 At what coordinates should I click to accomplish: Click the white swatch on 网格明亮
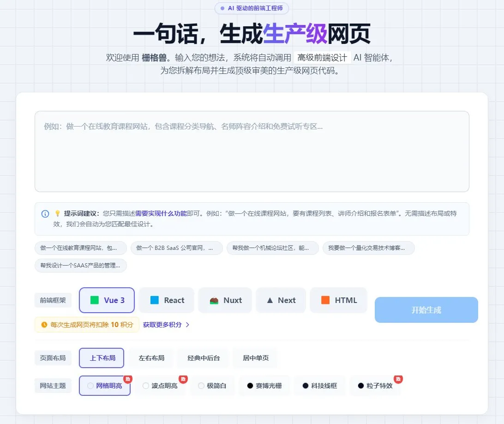[90, 386]
